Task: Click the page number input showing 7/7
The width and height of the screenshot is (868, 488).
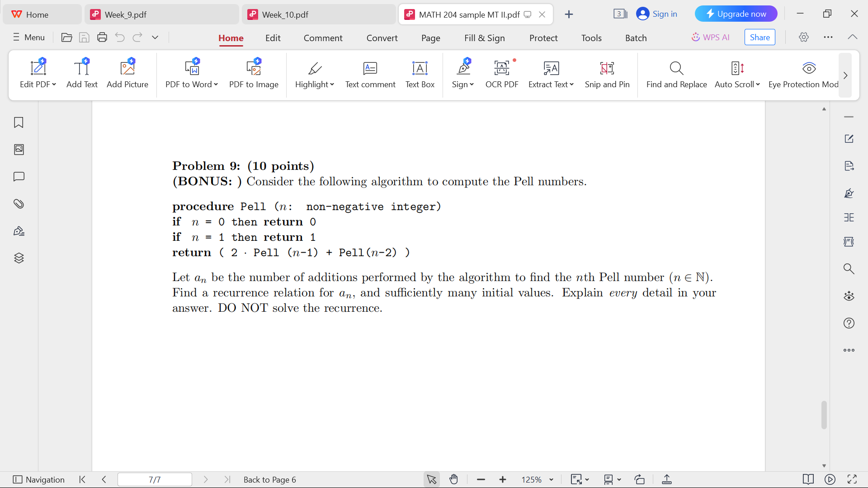Action: point(155,479)
